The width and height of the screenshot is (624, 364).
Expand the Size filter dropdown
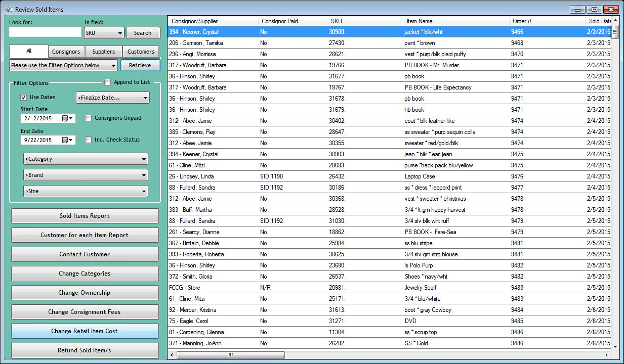[86, 191]
